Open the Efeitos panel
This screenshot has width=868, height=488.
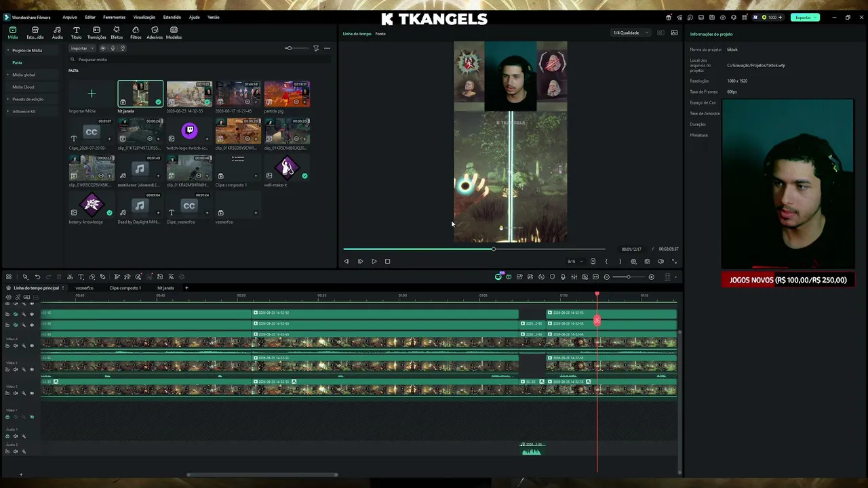[x=117, y=33]
